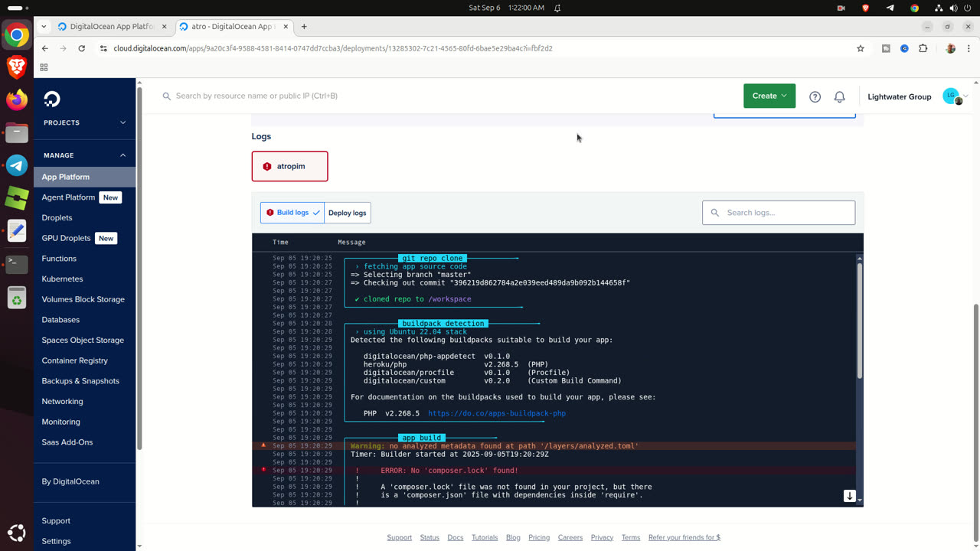Open Monitoring in the sidebar

(60, 422)
